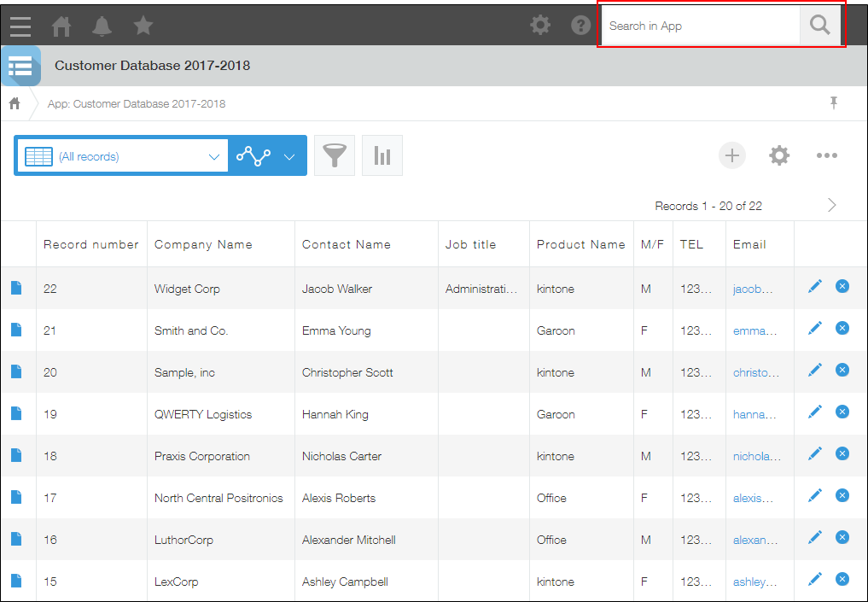Go to portal via top home icon
This screenshot has width=868, height=602.
coord(61,26)
